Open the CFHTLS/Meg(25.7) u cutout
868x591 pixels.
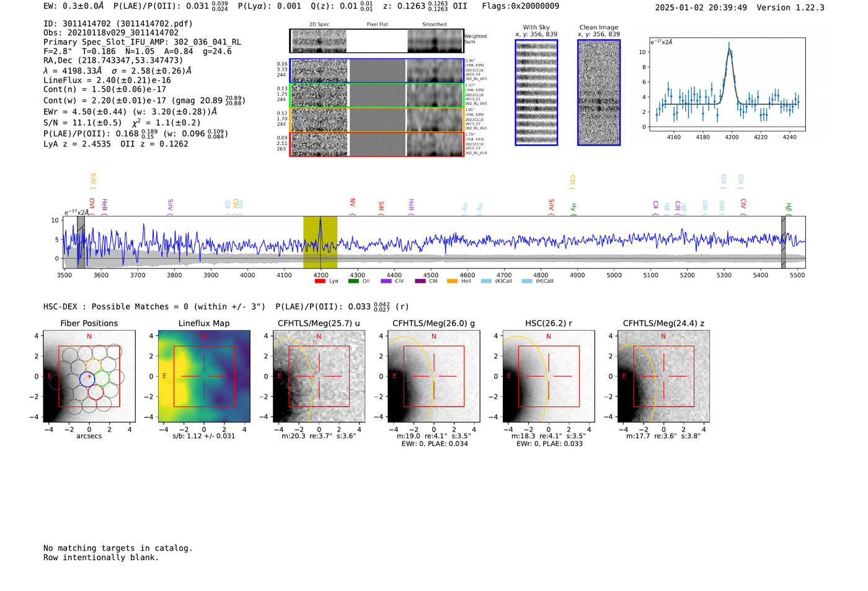319,376
